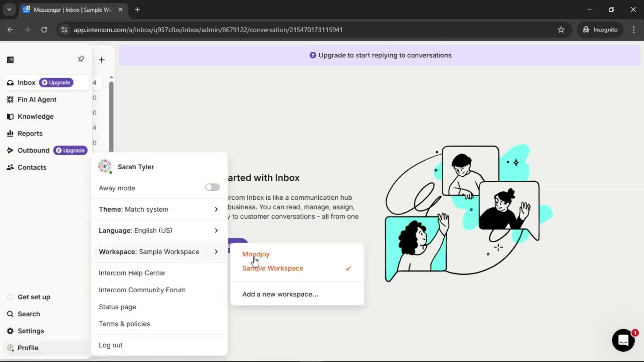Viewport: 644px width, 362px height.
Task: Click the Upgrade to start replying banner
Action: point(380,55)
